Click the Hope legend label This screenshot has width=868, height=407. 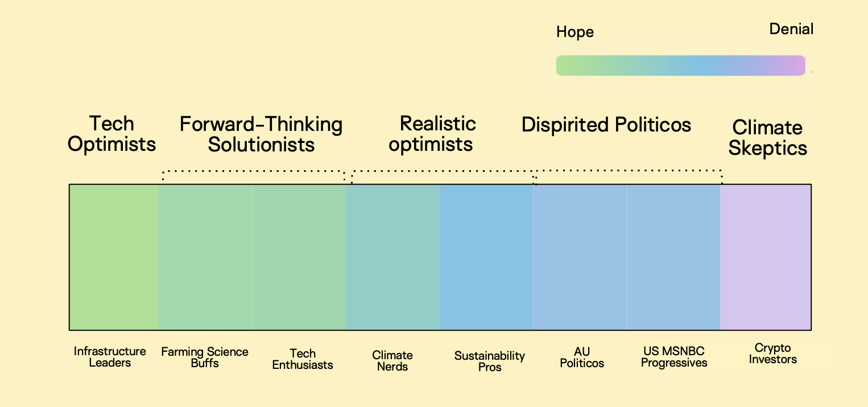[574, 32]
